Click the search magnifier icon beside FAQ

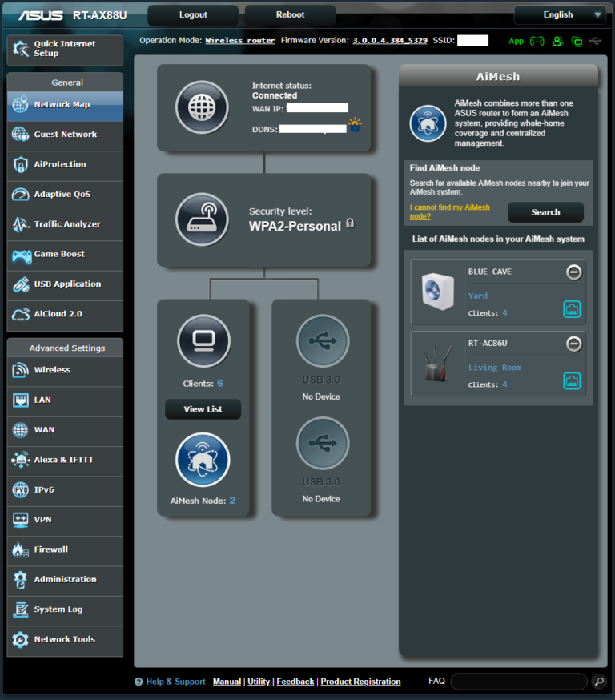(x=598, y=682)
